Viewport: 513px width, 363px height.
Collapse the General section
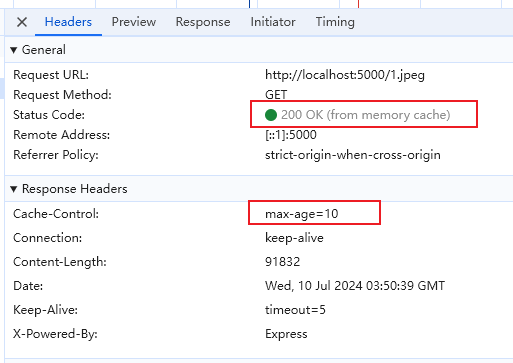[x=14, y=50]
